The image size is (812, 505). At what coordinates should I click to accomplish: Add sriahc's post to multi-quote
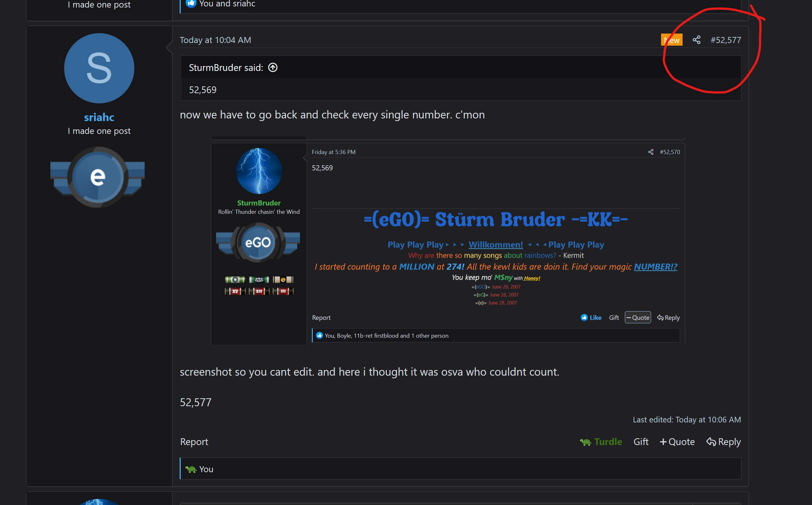pos(677,442)
